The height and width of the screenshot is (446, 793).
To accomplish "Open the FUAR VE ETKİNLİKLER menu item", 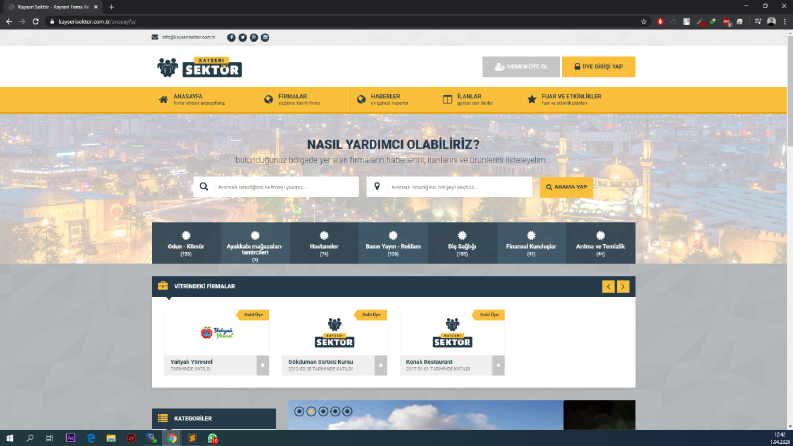I will (564, 99).
